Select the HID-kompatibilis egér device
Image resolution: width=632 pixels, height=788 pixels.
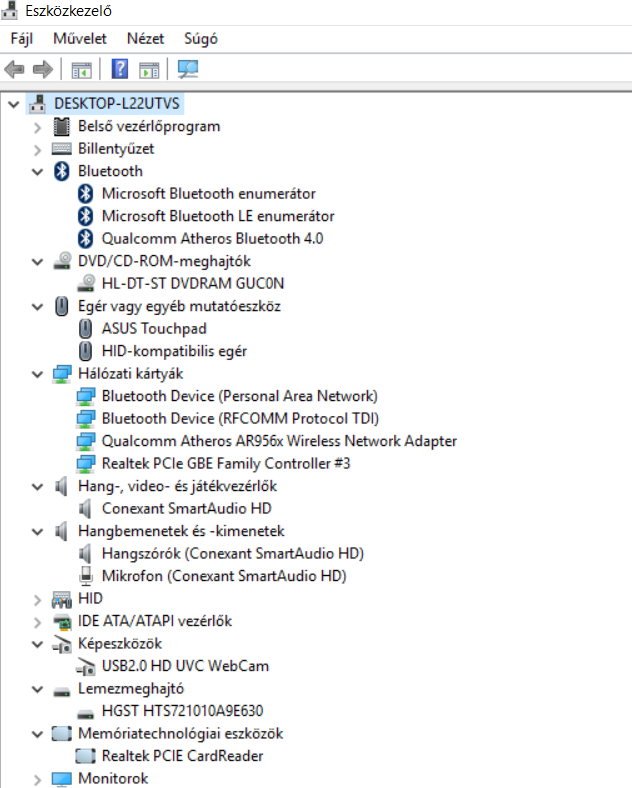pyautogui.click(x=174, y=351)
